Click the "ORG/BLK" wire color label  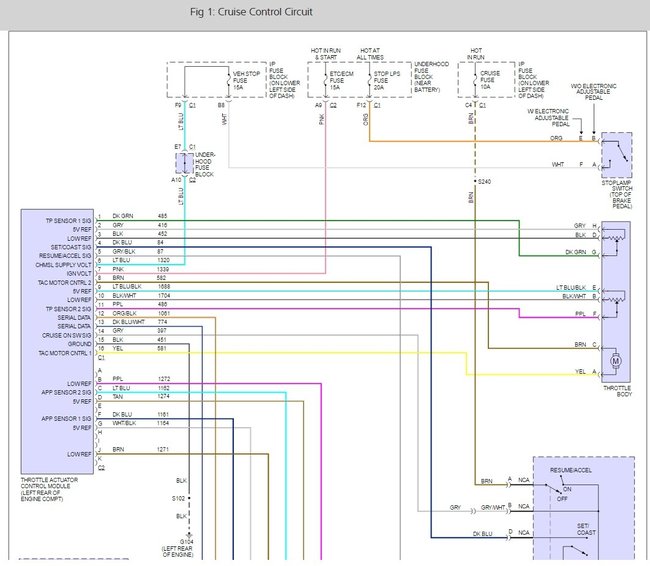point(124,313)
